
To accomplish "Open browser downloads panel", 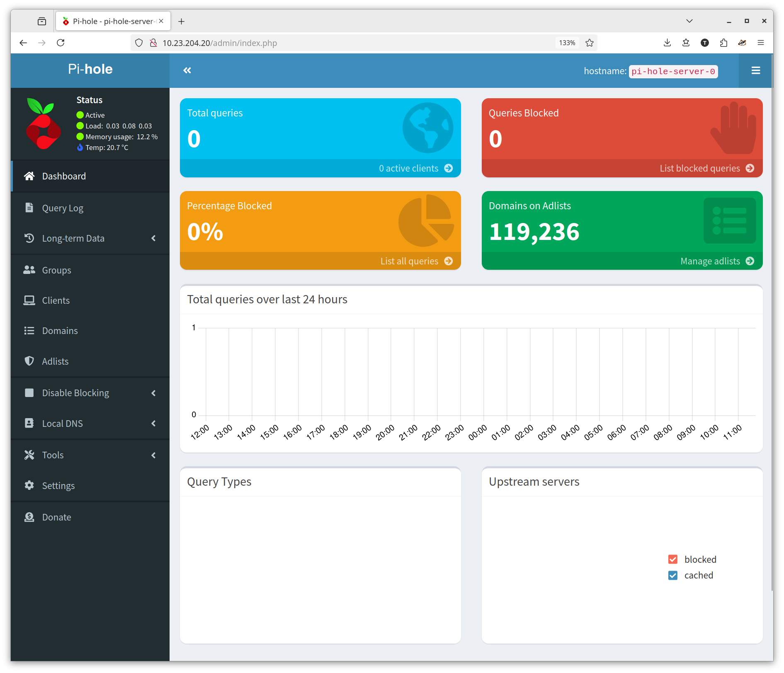I will 667,43.
